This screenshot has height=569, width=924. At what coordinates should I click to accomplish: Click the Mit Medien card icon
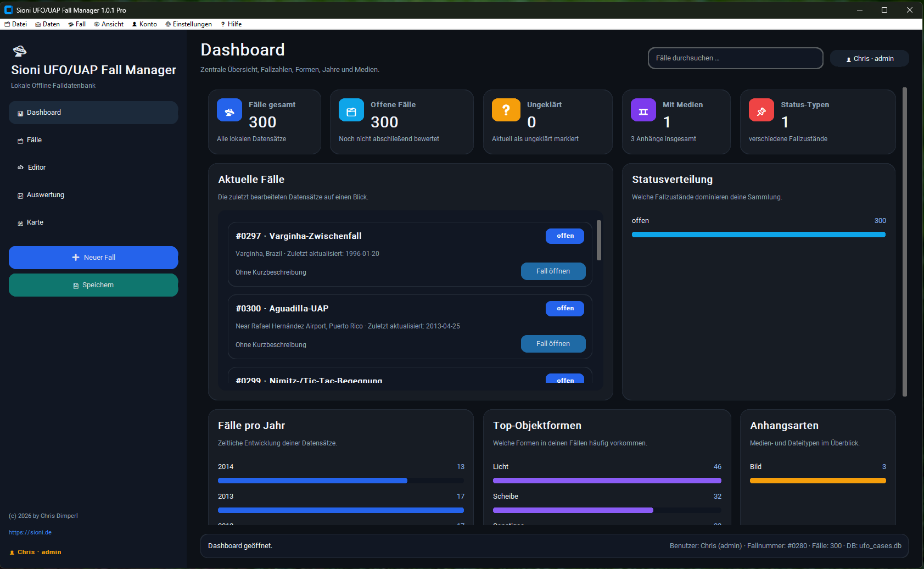pos(643,110)
